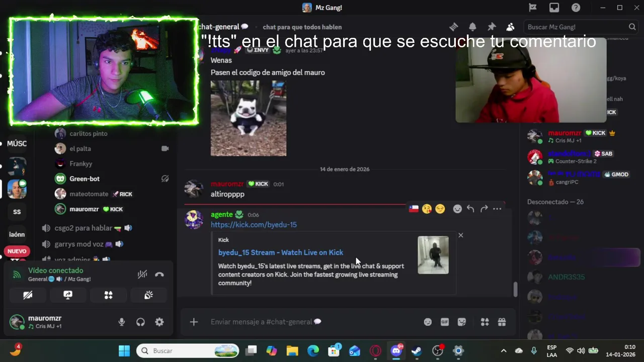Open Windows Start menu

click(x=124, y=351)
